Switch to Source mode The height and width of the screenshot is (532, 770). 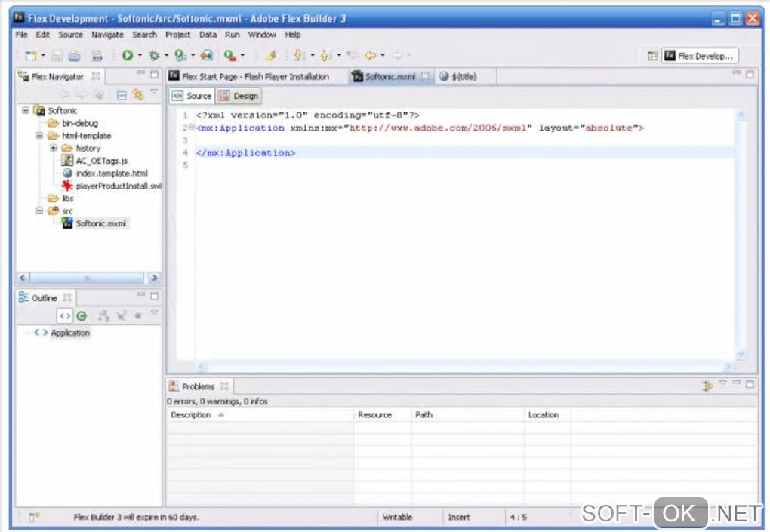(x=192, y=96)
